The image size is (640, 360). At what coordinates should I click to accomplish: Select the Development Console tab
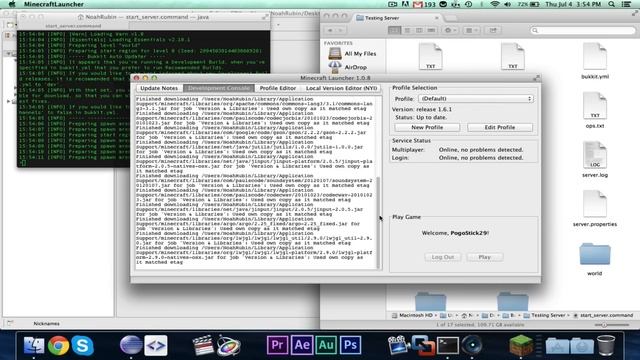219,88
